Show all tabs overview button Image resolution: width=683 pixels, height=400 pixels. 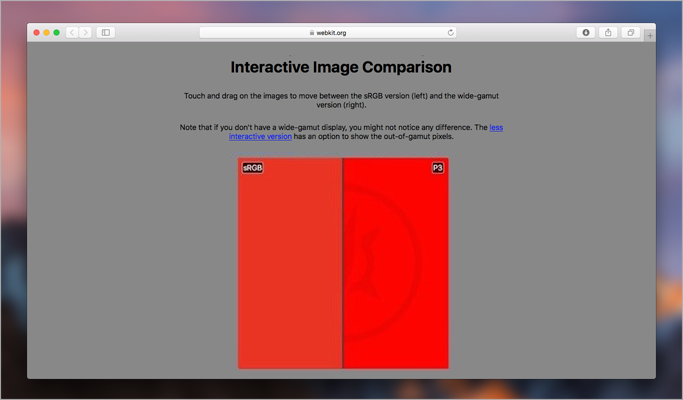630,33
